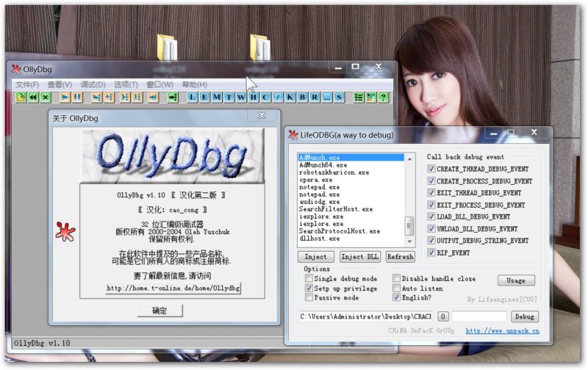588x370 pixels.
Task: Open the 文件(F) menu
Action: (x=27, y=84)
